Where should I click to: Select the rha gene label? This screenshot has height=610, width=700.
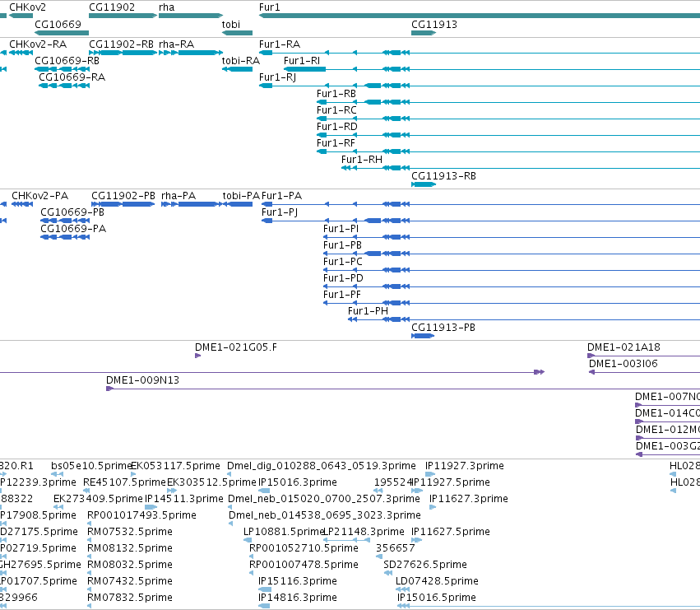coord(166,7)
